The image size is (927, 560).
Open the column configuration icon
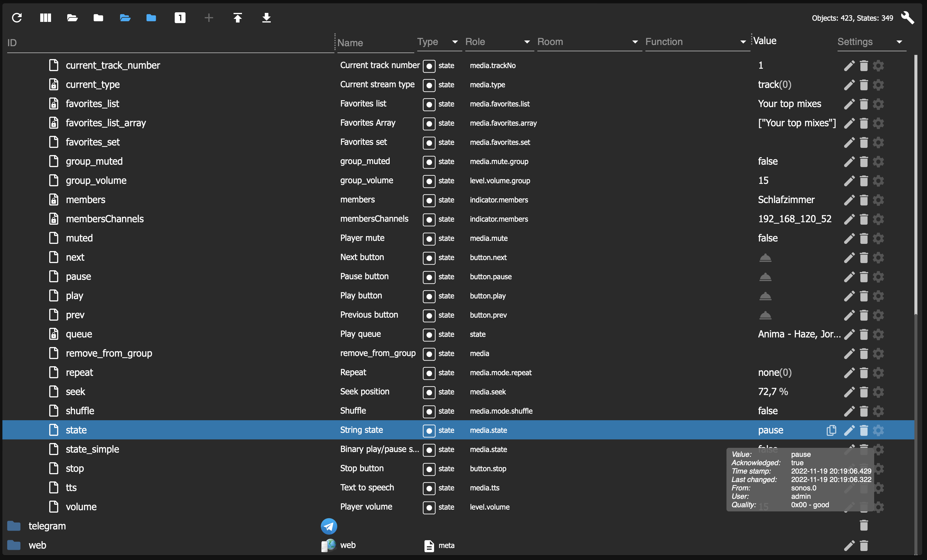point(46,18)
